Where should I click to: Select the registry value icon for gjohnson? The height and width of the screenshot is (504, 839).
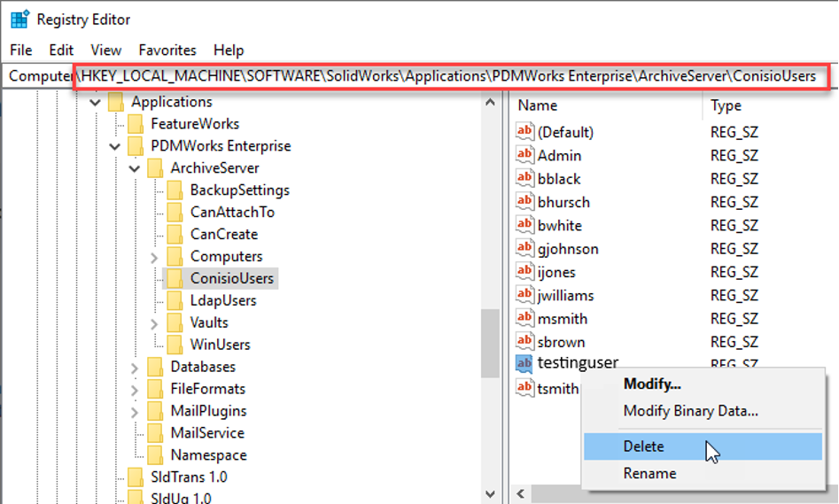pyautogui.click(x=525, y=249)
